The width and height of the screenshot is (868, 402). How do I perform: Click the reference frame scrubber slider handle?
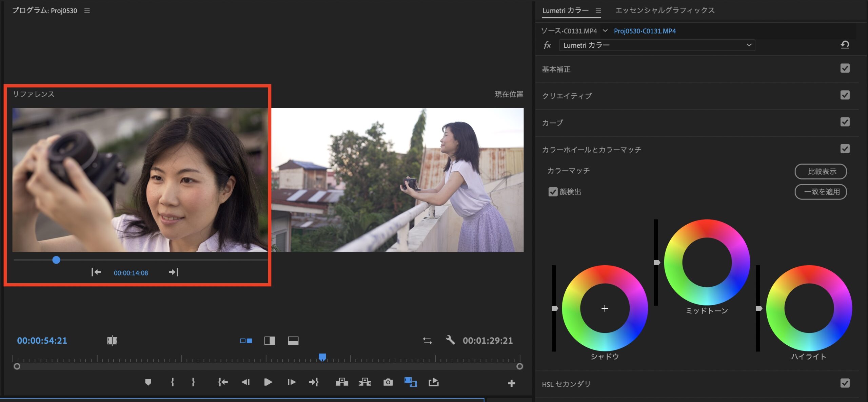56,260
